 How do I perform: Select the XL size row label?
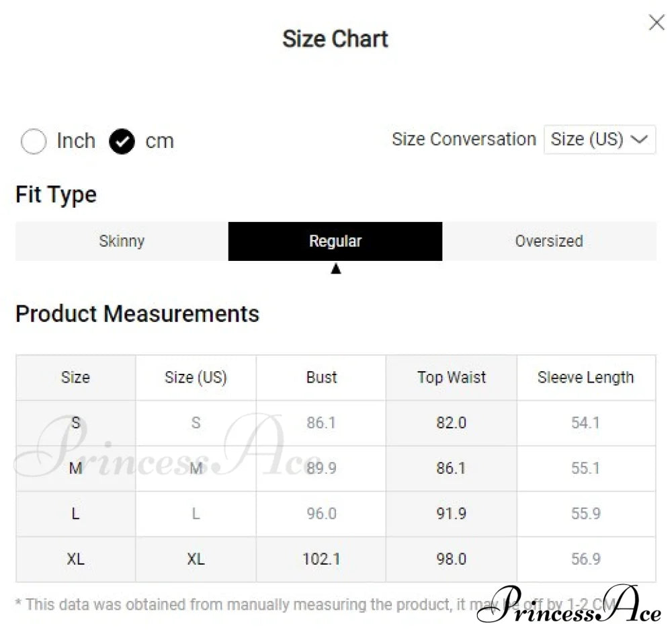point(75,559)
